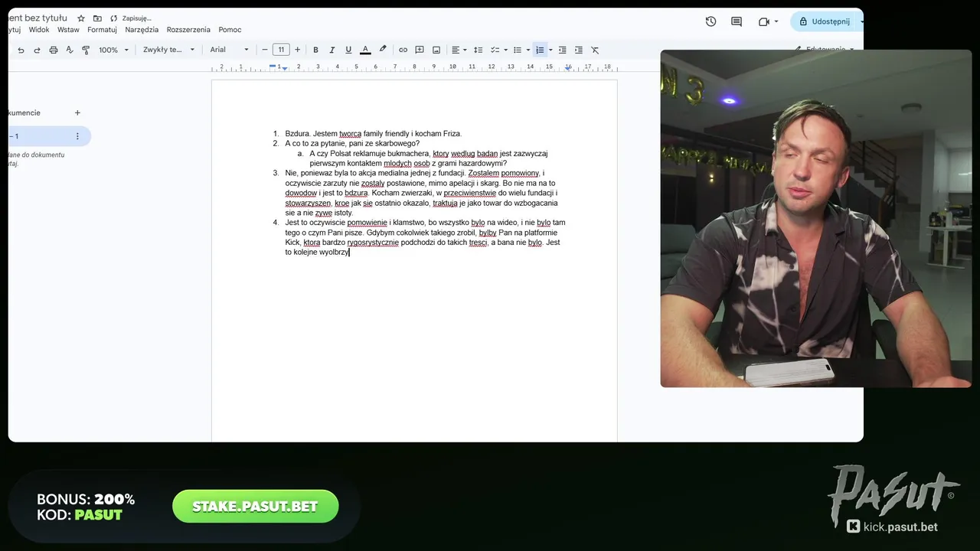This screenshot has height=551, width=980.
Task: Start a video meeting
Action: (x=763, y=21)
